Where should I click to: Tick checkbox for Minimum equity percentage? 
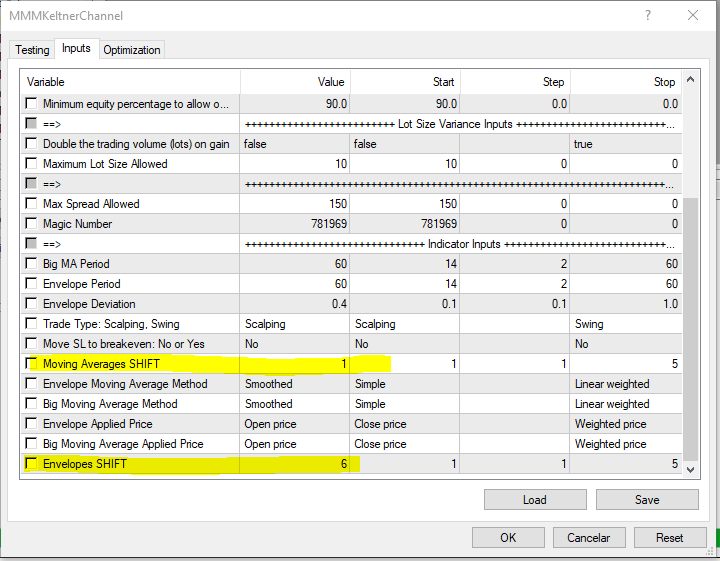[31, 103]
